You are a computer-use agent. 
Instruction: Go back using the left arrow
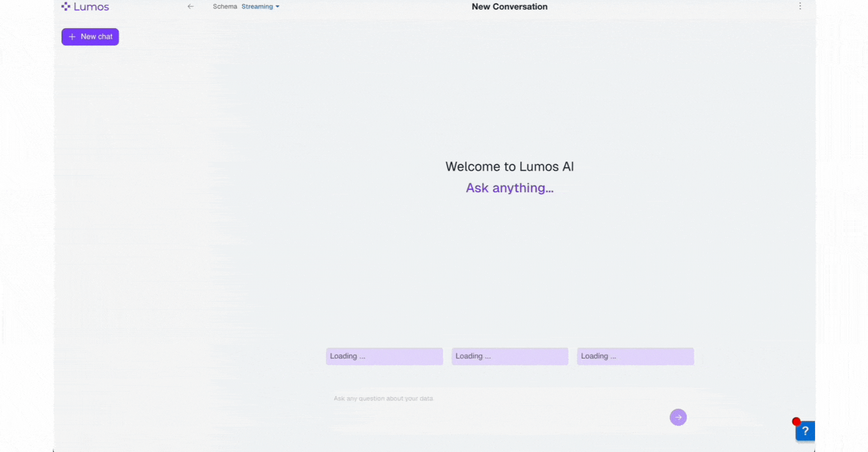(191, 6)
